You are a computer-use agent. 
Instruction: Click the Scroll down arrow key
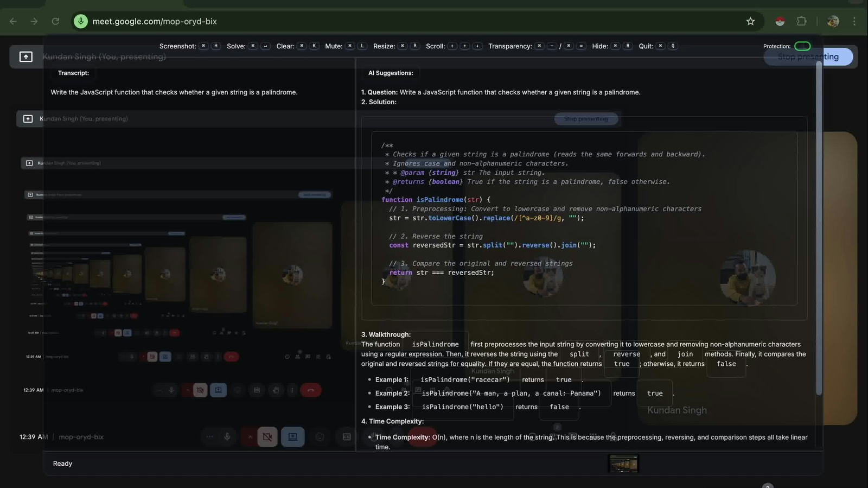(x=477, y=46)
